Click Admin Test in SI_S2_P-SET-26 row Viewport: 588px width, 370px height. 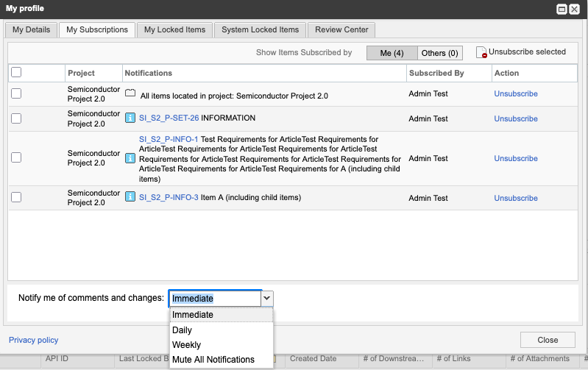click(428, 118)
